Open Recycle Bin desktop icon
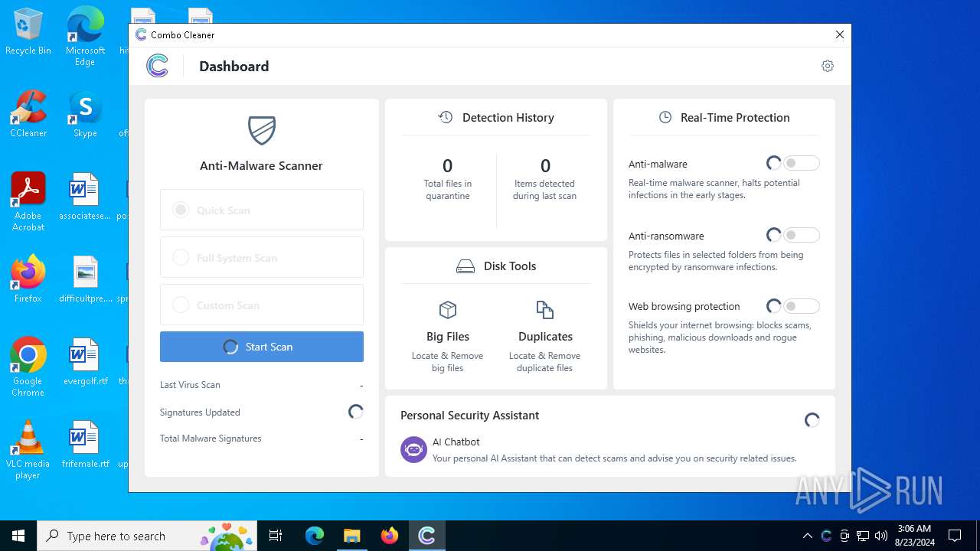The height and width of the screenshot is (551, 980). click(x=28, y=33)
